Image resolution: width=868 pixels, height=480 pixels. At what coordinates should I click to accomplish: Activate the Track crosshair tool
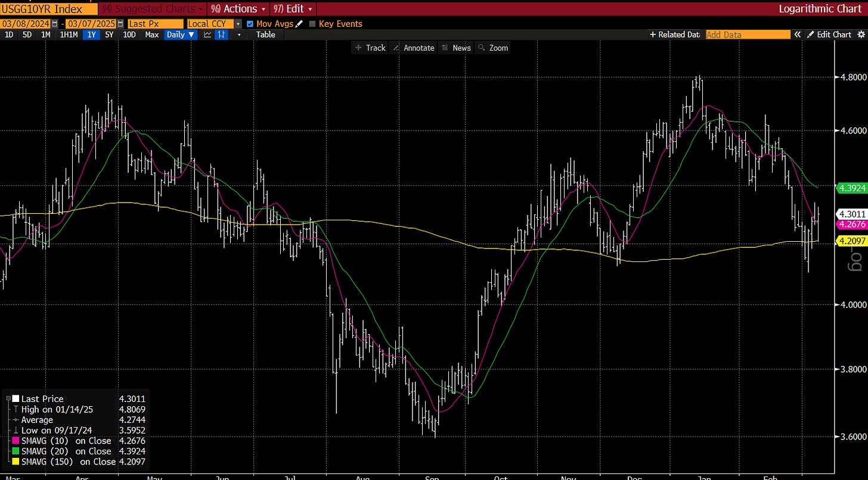click(x=370, y=48)
